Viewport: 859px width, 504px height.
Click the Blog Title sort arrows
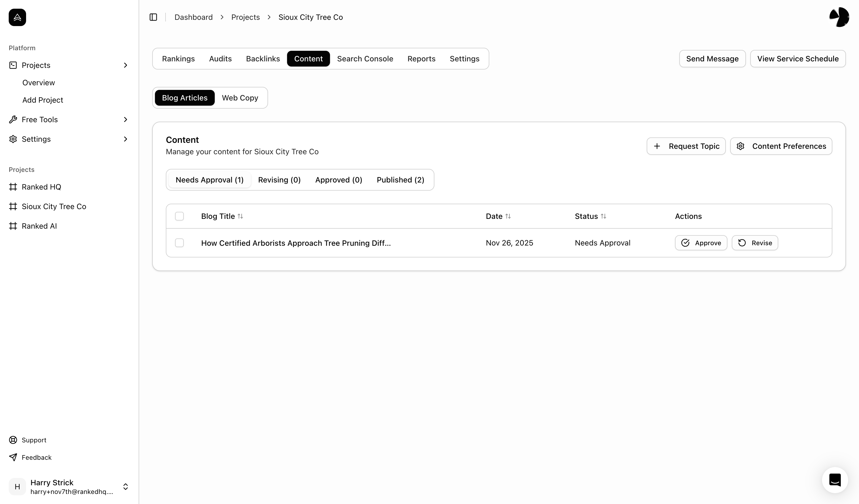click(x=240, y=216)
